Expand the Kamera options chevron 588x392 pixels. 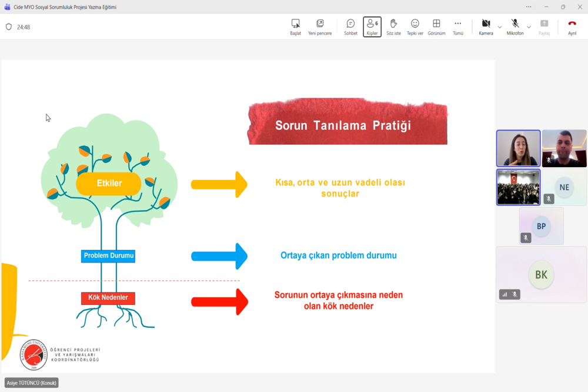pyautogui.click(x=499, y=27)
